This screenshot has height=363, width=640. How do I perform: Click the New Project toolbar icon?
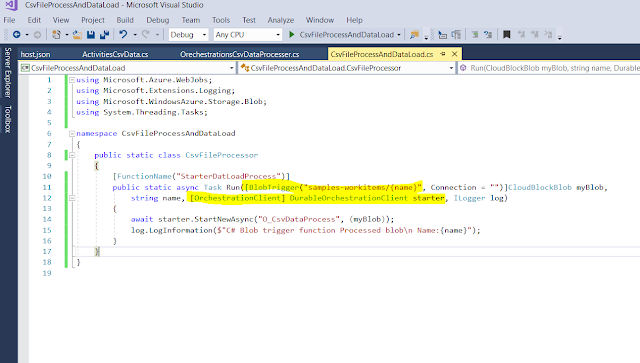click(x=56, y=35)
